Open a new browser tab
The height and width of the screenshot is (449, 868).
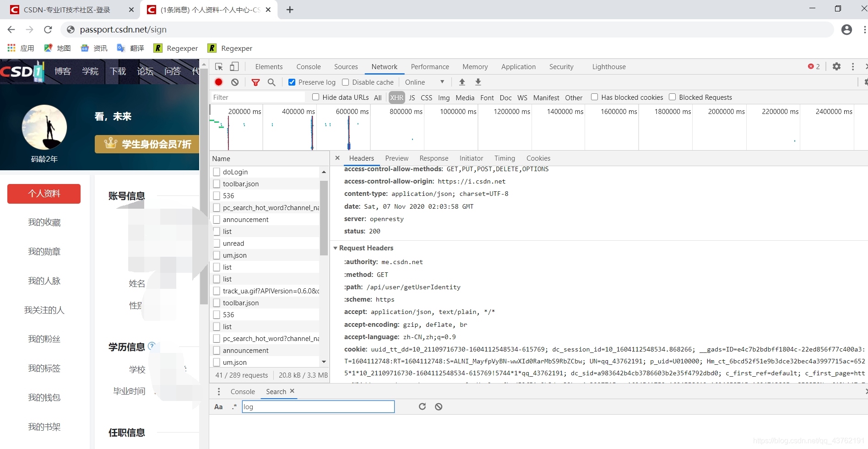click(290, 10)
